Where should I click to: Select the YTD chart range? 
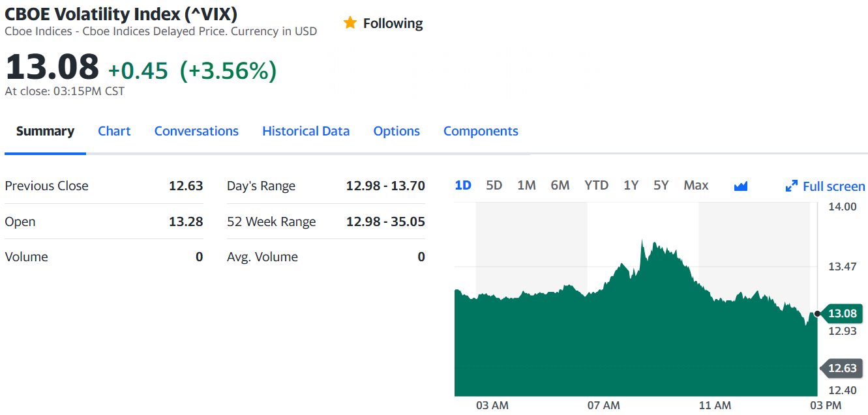pos(597,185)
